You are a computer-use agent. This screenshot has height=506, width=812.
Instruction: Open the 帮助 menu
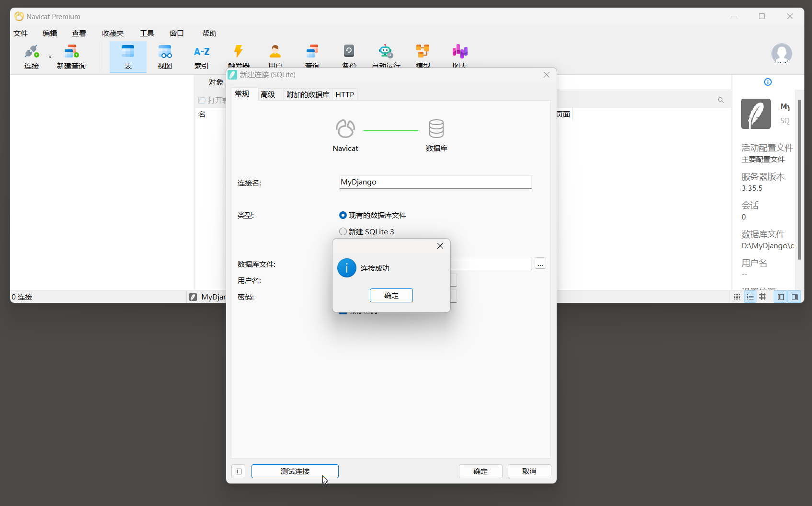(x=209, y=33)
